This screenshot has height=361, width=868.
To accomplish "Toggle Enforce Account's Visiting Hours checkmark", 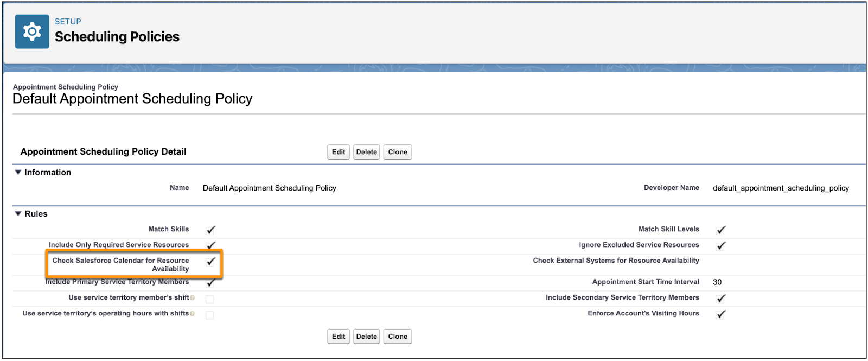I will coord(721,314).
